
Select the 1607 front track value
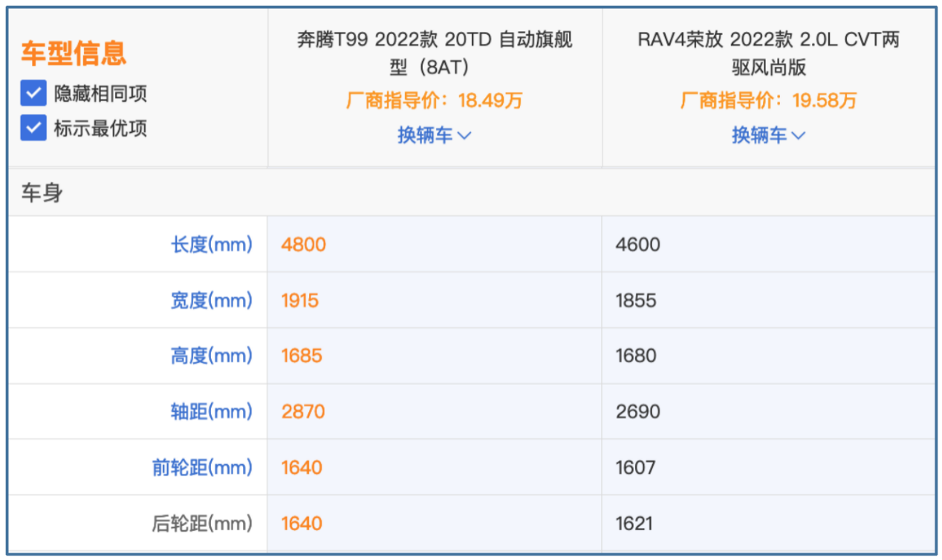click(x=636, y=467)
